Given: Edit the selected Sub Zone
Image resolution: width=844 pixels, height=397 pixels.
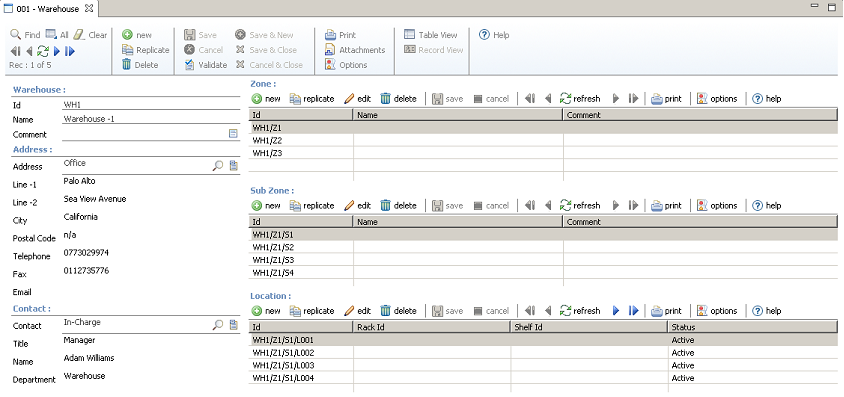Looking at the screenshot, I should pos(358,205).
